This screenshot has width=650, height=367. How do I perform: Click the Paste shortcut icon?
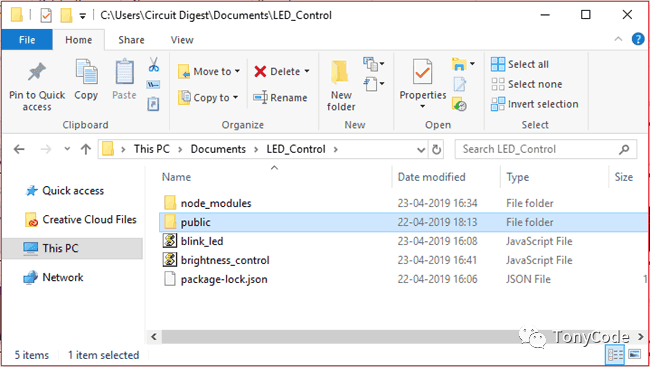pos(153,104)
